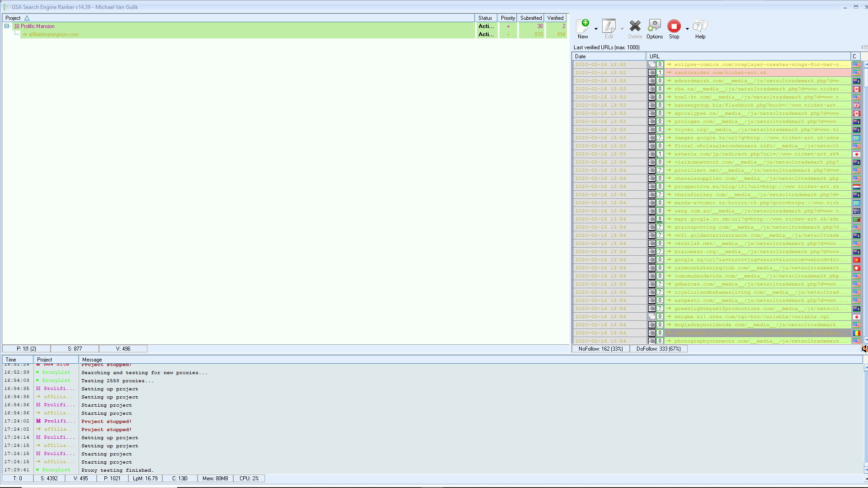Click the 'Proxy testing finished.' log message

coord(118,470)
